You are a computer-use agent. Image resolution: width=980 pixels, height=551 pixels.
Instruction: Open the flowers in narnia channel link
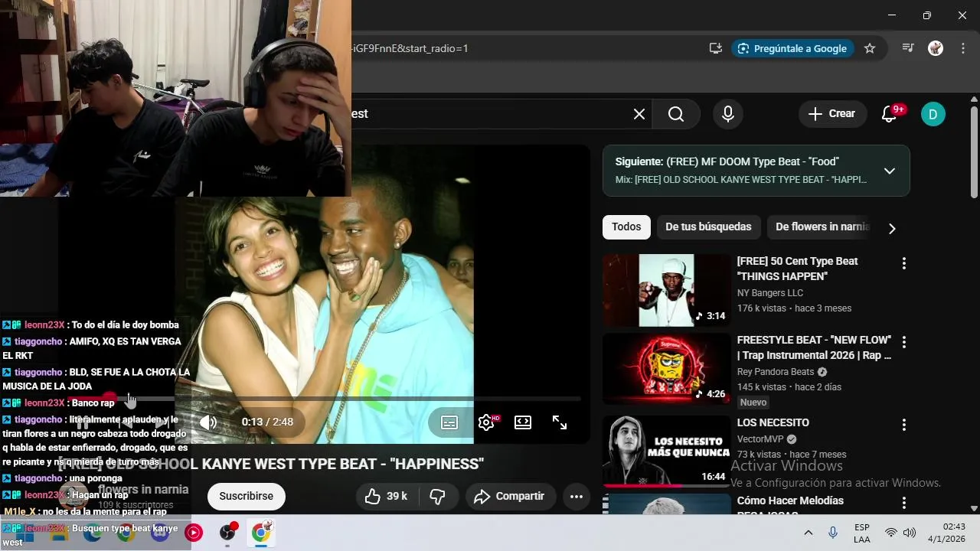pos(143,490)
